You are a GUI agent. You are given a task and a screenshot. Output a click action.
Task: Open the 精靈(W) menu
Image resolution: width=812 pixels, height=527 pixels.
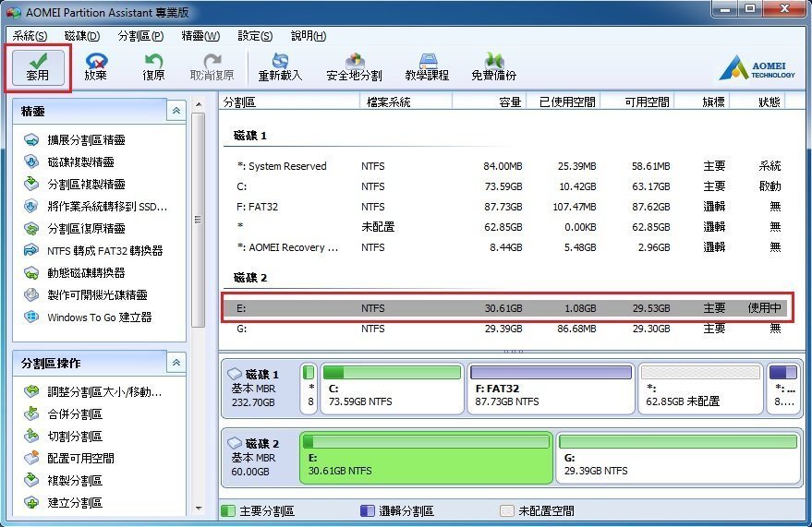pos(200,36)
